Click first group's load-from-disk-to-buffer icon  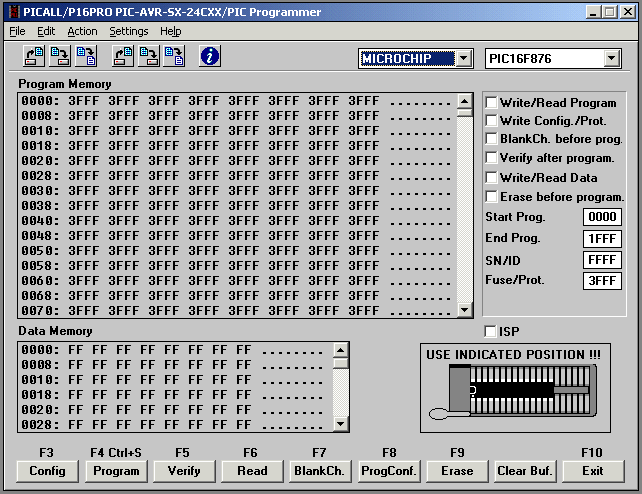tap(34, 56)
